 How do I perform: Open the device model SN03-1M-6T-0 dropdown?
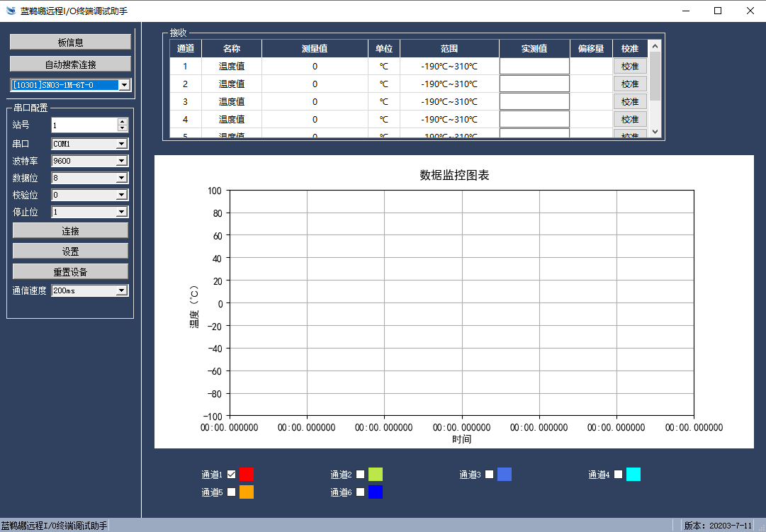point(124,85)
